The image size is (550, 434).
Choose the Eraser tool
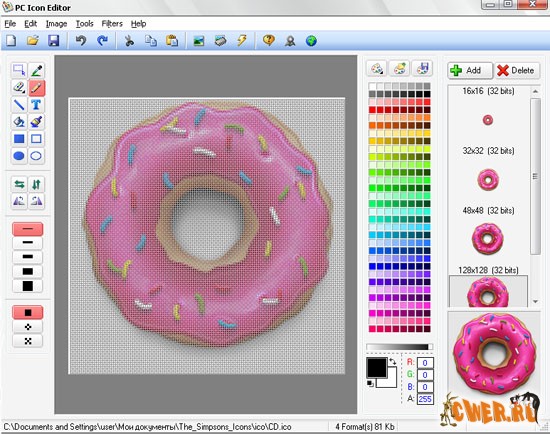click(19, 87)
